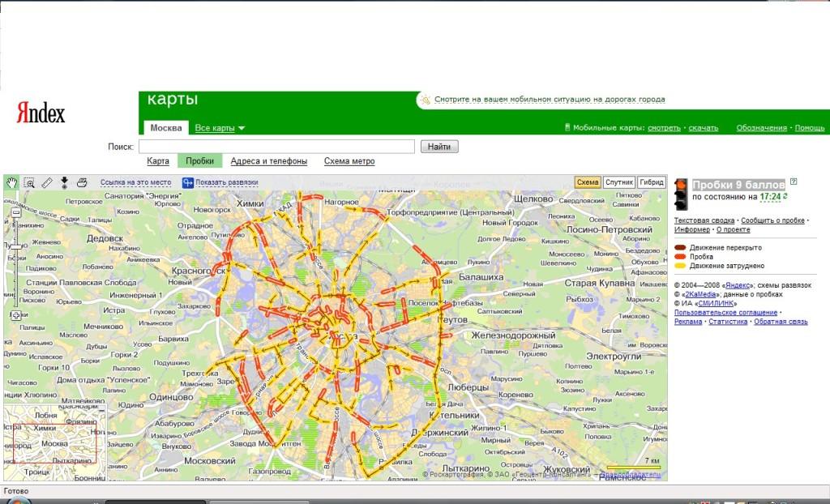Open the Обозначения link
The image size is (830, 504).
point(762,127)
